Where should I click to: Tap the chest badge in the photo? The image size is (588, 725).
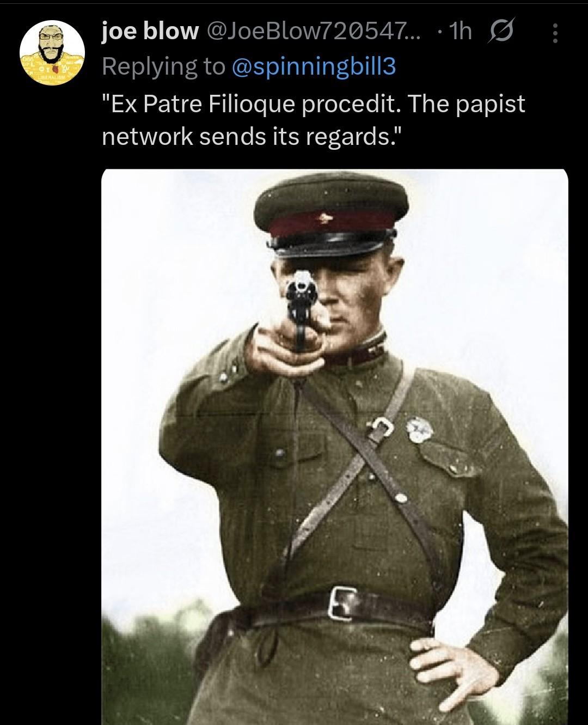point(420,429)
